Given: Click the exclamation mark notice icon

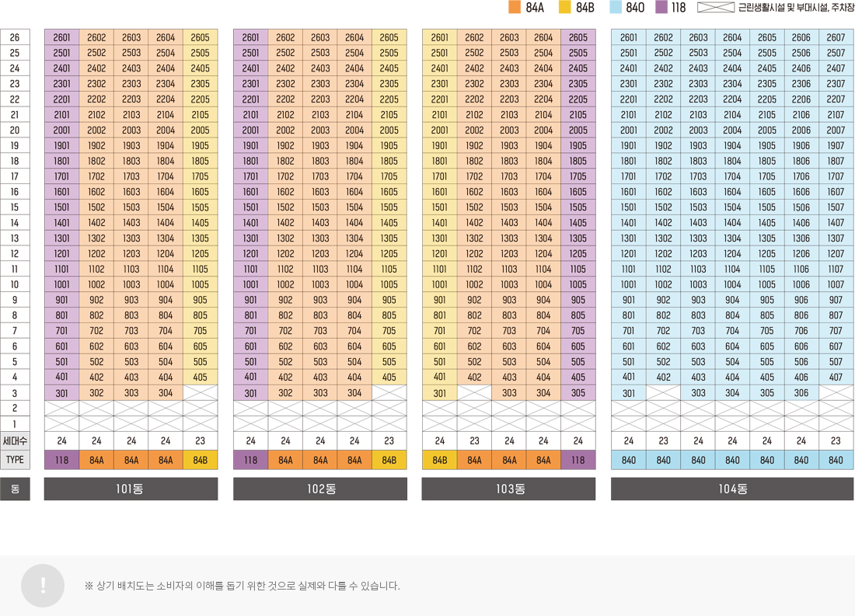Looking at the screenshot, I should [42, 586].
